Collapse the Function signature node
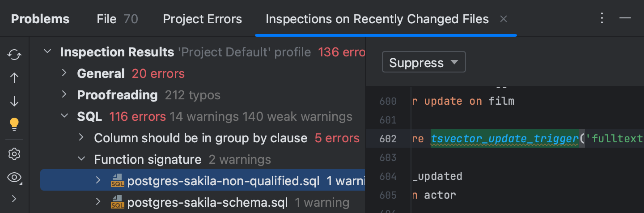 click(81, 159)
